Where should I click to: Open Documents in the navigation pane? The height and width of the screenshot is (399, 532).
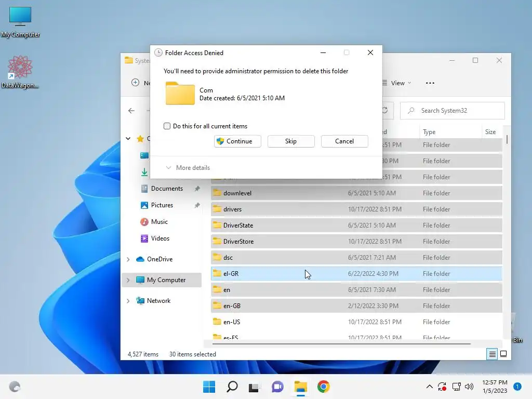pos(167,189)
